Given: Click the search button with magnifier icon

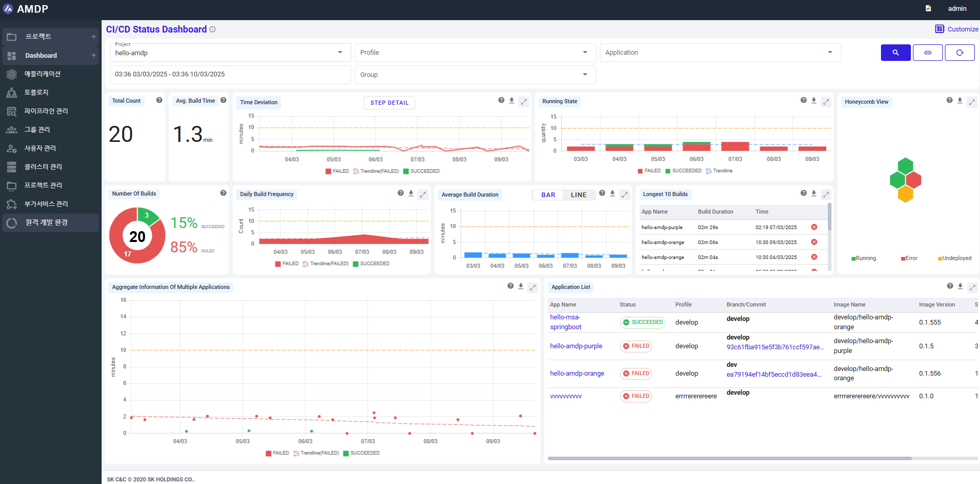Looking at the screenshot, I should [x=895, y=53].
